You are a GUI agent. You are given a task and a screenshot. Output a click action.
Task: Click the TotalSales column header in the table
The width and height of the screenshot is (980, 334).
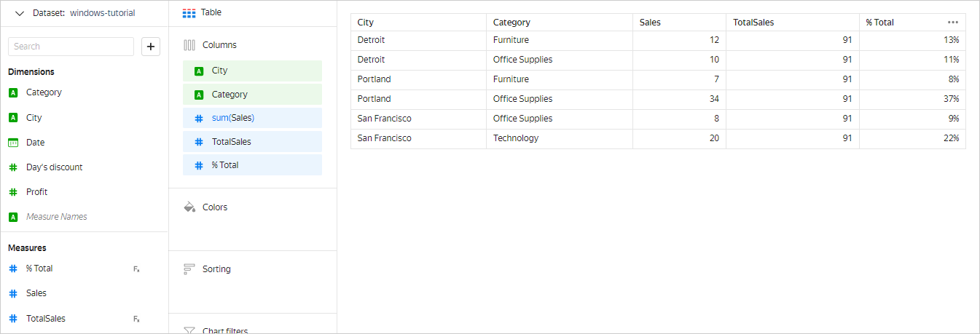(x=753, y=23)
